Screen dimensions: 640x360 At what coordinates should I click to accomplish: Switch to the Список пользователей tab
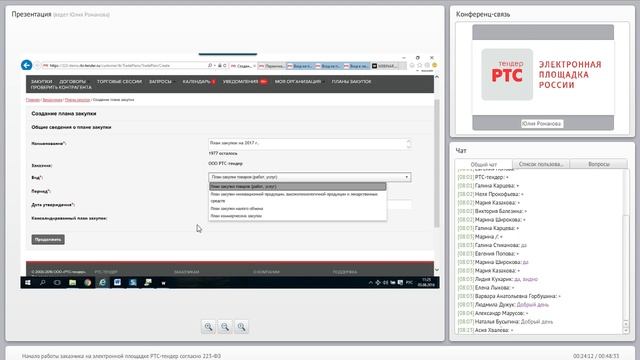(541, 164)
